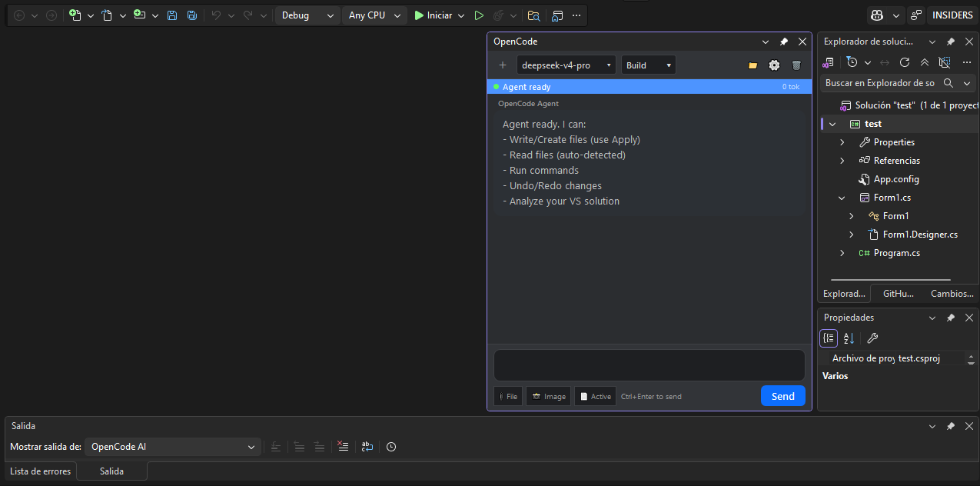Click the INSIDERS button

click(953, 15)
